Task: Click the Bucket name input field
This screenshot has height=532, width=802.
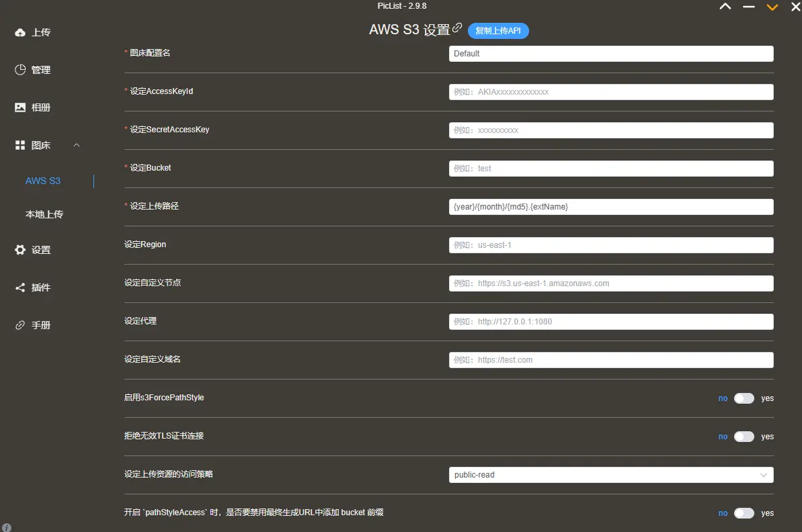Action: (x=610, y=169)
